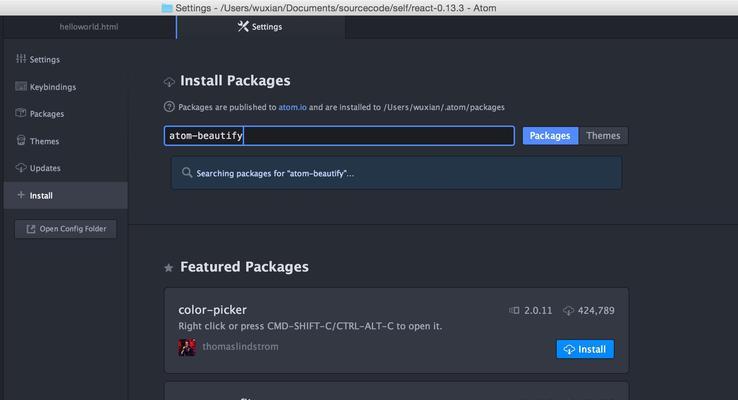
Task: Click the plus icon next to Install
Action: [21, 195]
